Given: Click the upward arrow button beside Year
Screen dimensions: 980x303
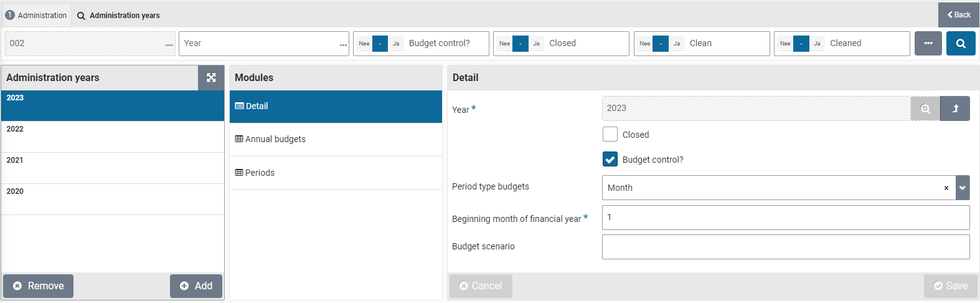Looking at the screenshot, I should (955, 108).
